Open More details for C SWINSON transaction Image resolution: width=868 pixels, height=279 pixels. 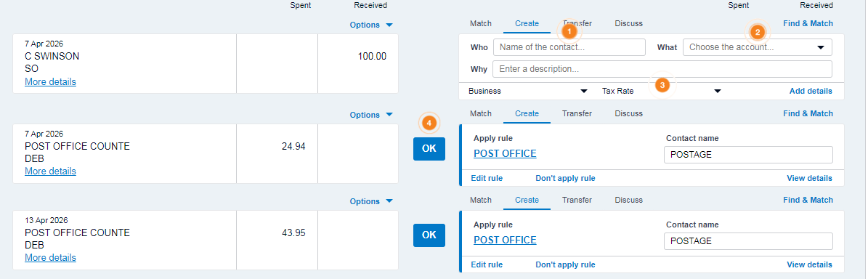pos(50,82)
